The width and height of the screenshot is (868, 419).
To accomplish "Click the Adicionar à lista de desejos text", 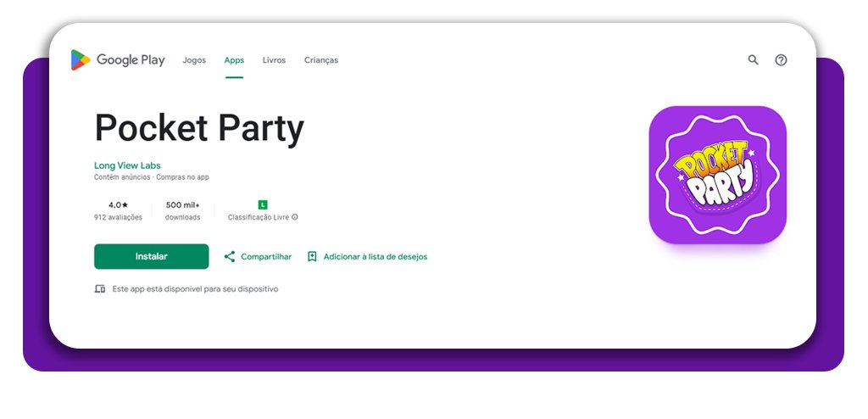I will (x=376, y=257).
